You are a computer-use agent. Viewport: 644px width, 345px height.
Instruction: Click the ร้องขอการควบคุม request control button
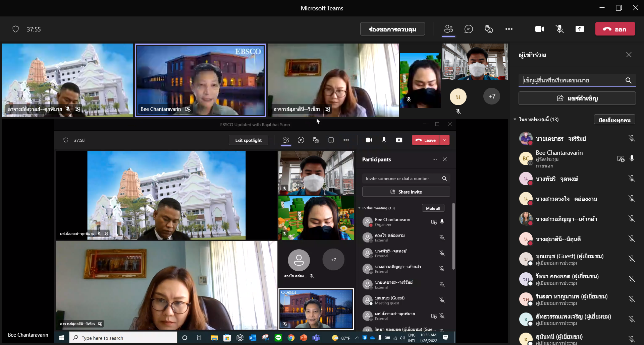tap(392, 29)
